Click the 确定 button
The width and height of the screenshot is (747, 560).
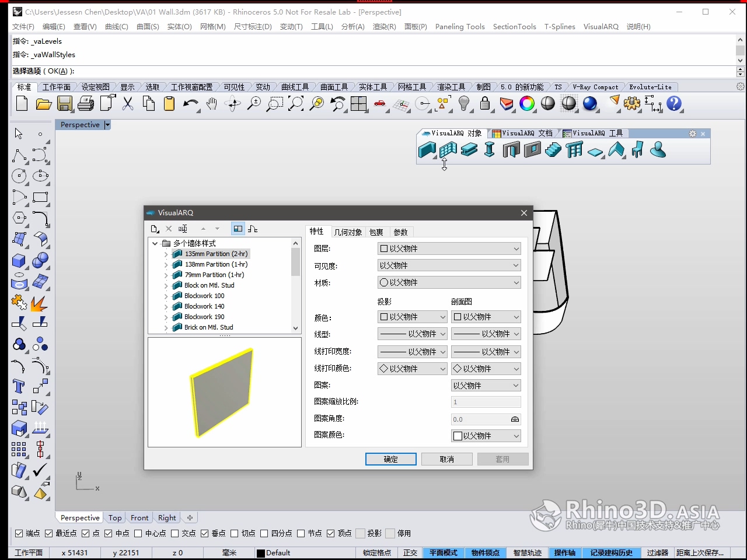tap(391, 459)
